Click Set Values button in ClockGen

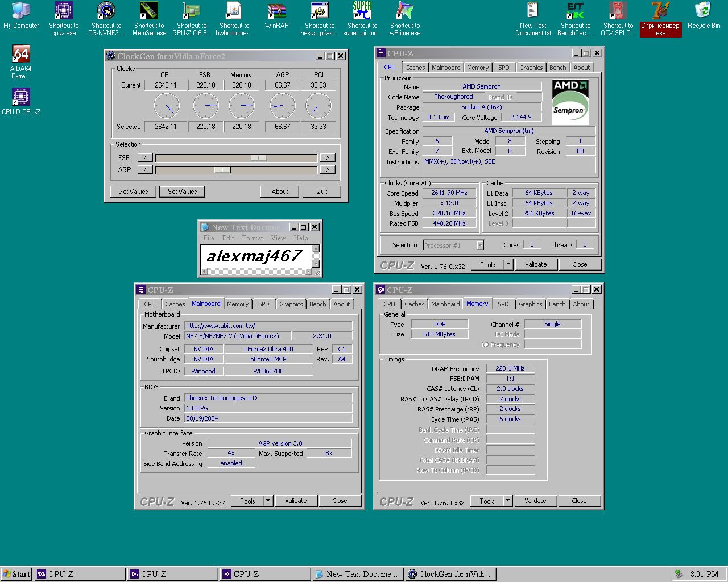183,192
